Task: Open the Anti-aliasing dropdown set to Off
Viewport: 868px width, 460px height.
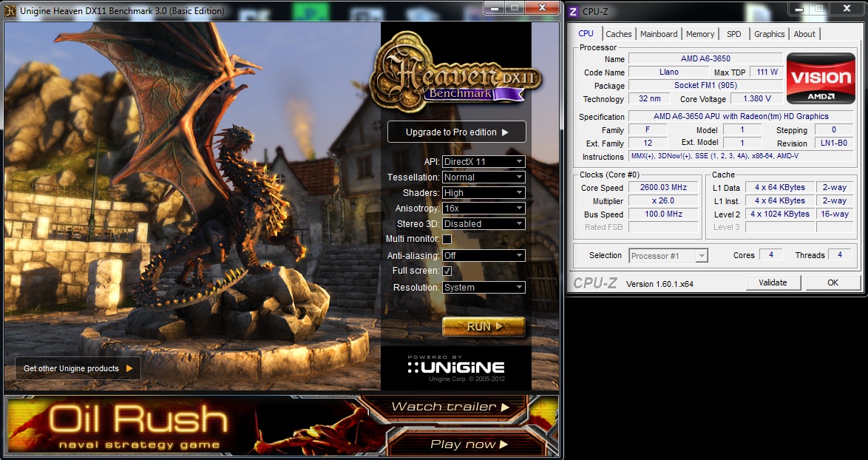Action: [x=484, y=255]
